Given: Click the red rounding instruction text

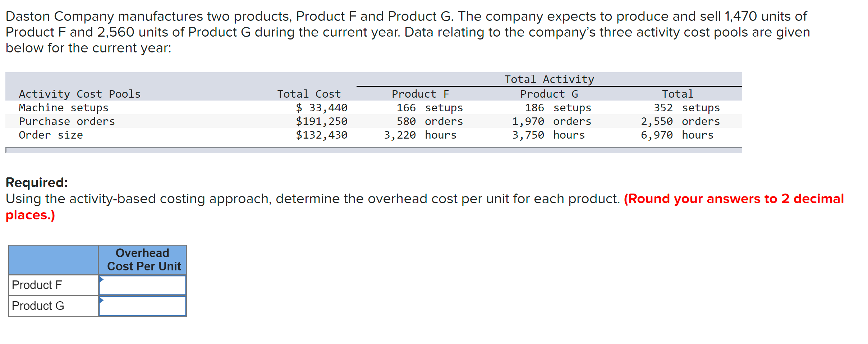Looking at the screenshot, I should point(733,199).
